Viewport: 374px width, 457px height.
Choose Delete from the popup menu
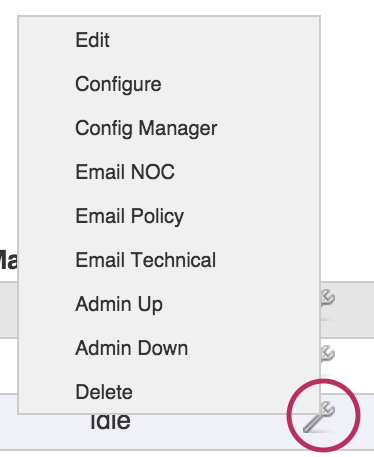pos(104,392)
